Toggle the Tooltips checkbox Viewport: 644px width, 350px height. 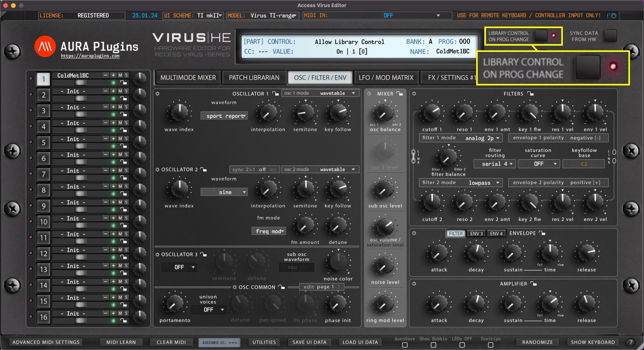[491, 345]
